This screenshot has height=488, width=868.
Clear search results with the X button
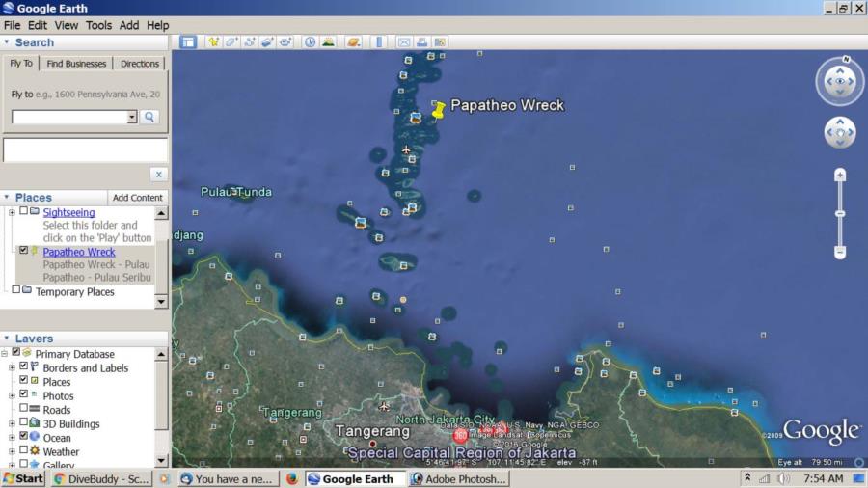point(159,175)
